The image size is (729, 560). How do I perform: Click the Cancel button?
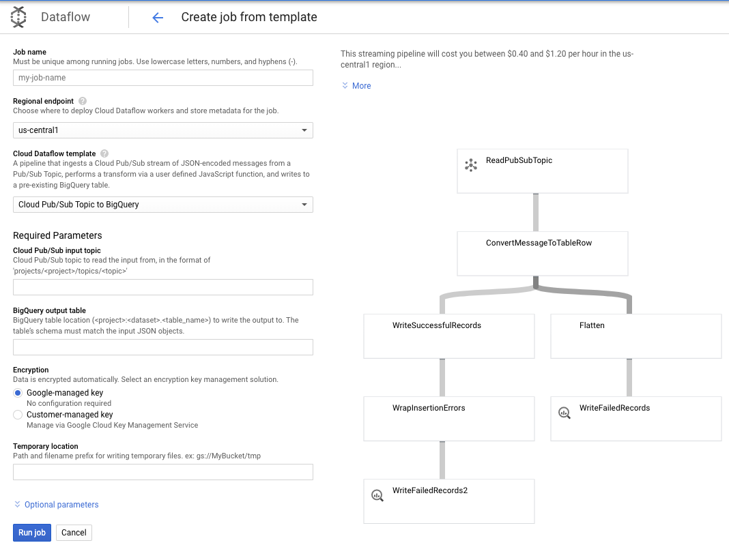(x=74, y=533)
